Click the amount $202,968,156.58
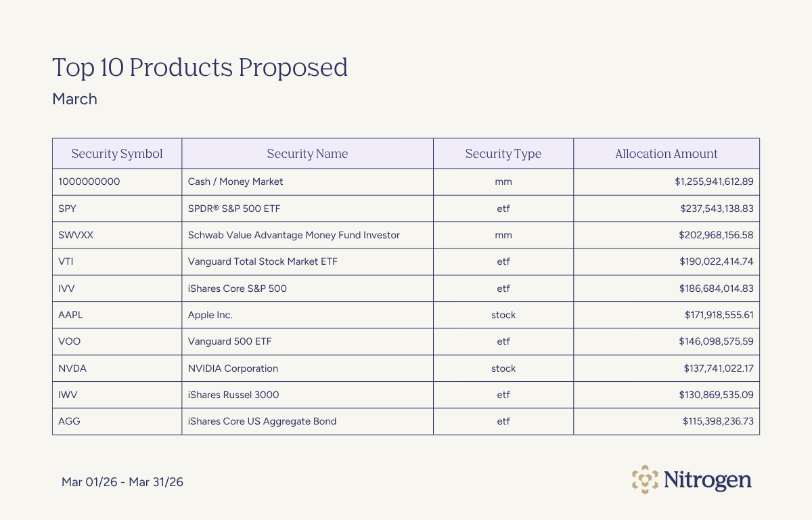 (716, 235)
